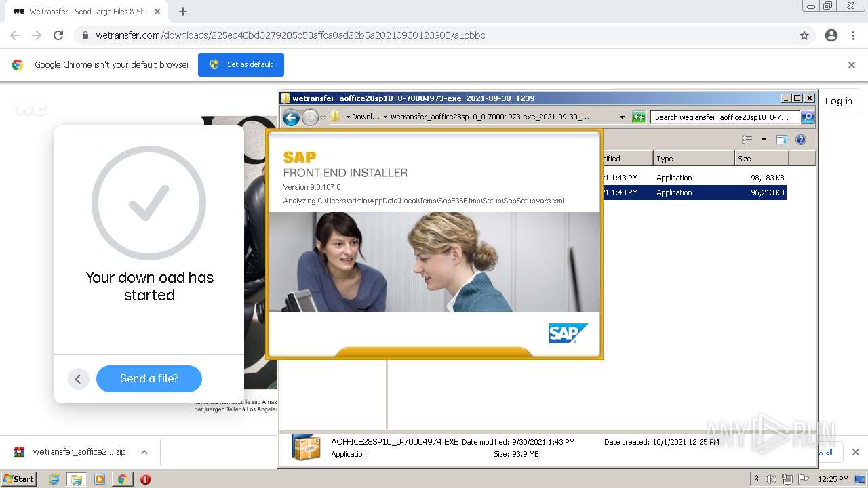Open Explorer recent pages dropdown
Screen dimensions: 868x488
(x=323, y=117)
